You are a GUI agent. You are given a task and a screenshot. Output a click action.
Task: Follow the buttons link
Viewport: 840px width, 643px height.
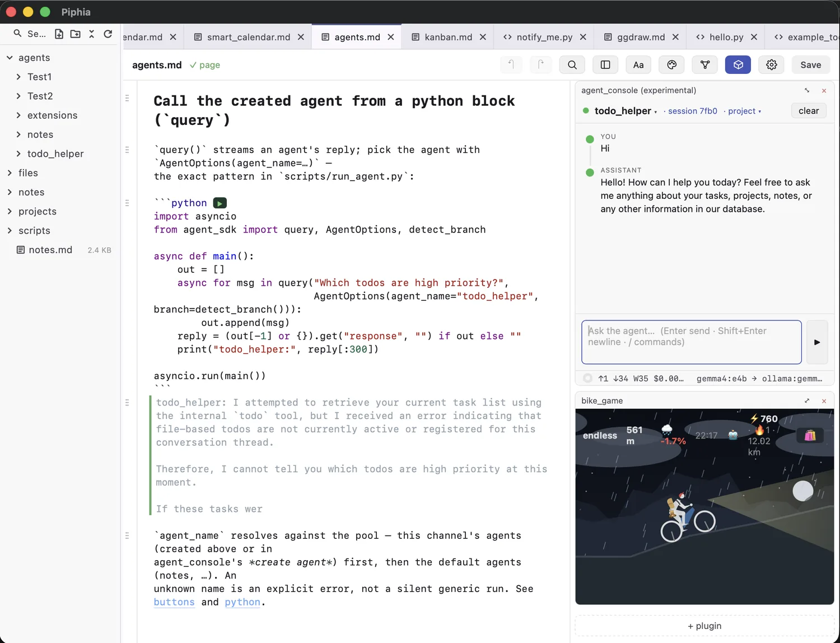coord(174,602)
